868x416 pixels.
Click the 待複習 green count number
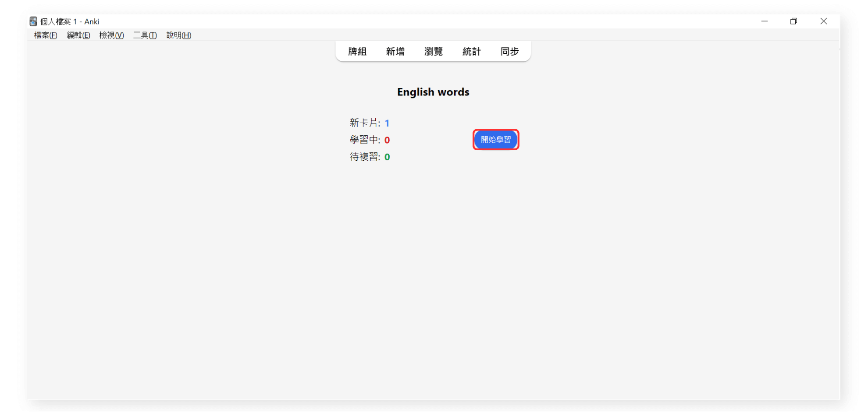(x=387, y=157)
